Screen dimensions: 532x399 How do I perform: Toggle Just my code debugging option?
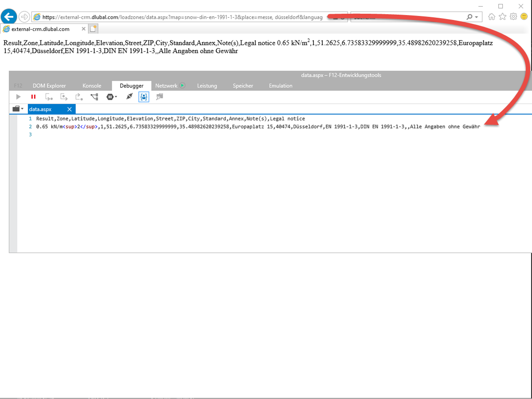pos(143,97)
